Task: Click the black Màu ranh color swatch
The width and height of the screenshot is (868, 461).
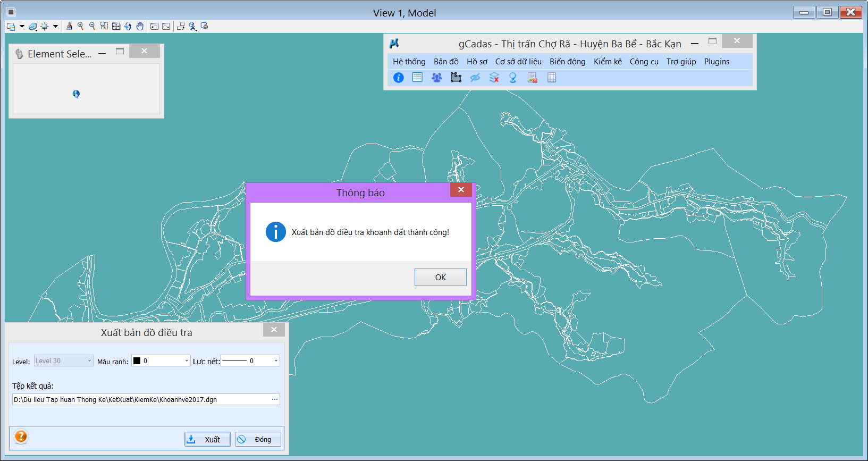Action: (137, 361)
